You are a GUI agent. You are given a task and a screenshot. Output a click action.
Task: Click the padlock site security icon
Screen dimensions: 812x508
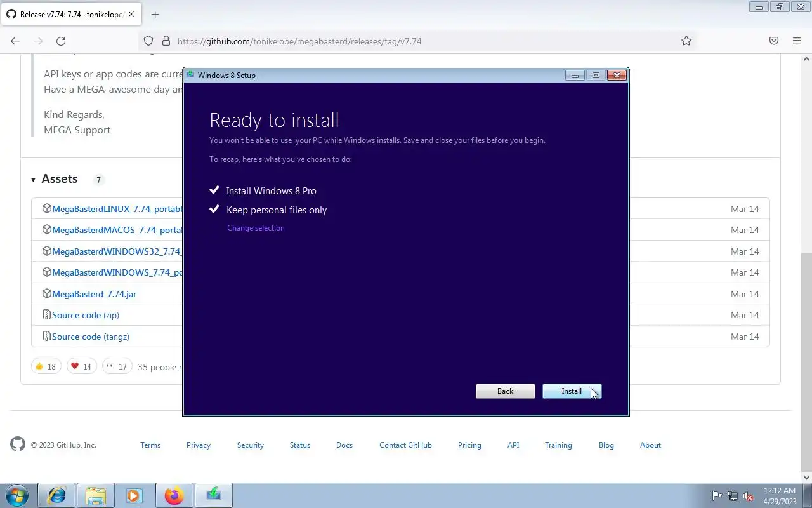pyautogui.click(x=166, y=41)
